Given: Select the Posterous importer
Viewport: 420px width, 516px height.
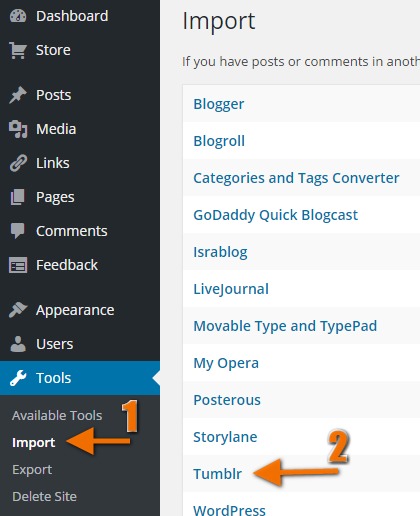Looking at the screenshot, I should (x=227, y=400).
